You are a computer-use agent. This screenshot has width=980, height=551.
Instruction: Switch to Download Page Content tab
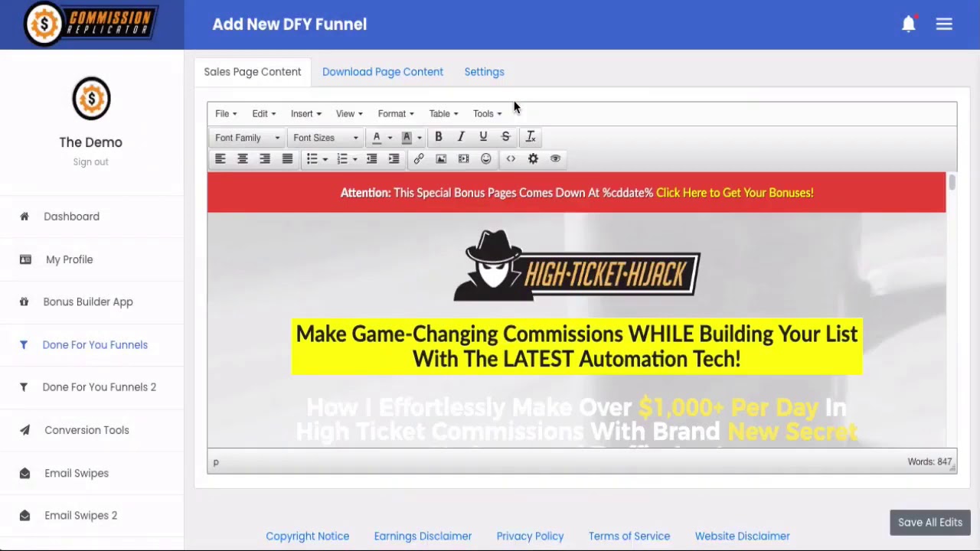(383, 72)
